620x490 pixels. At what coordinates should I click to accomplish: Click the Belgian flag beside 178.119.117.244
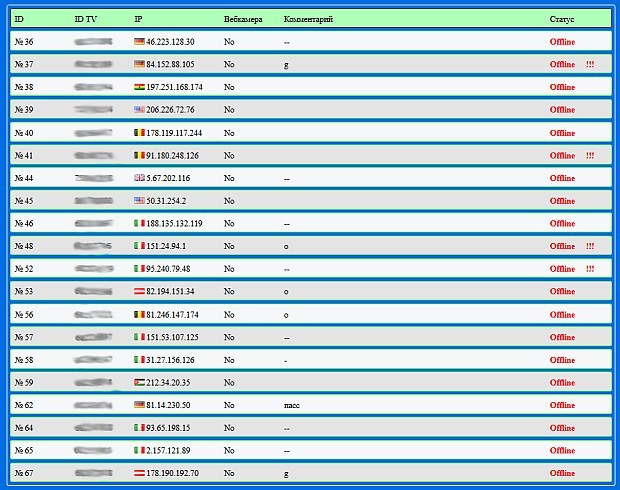coord(139,133)
